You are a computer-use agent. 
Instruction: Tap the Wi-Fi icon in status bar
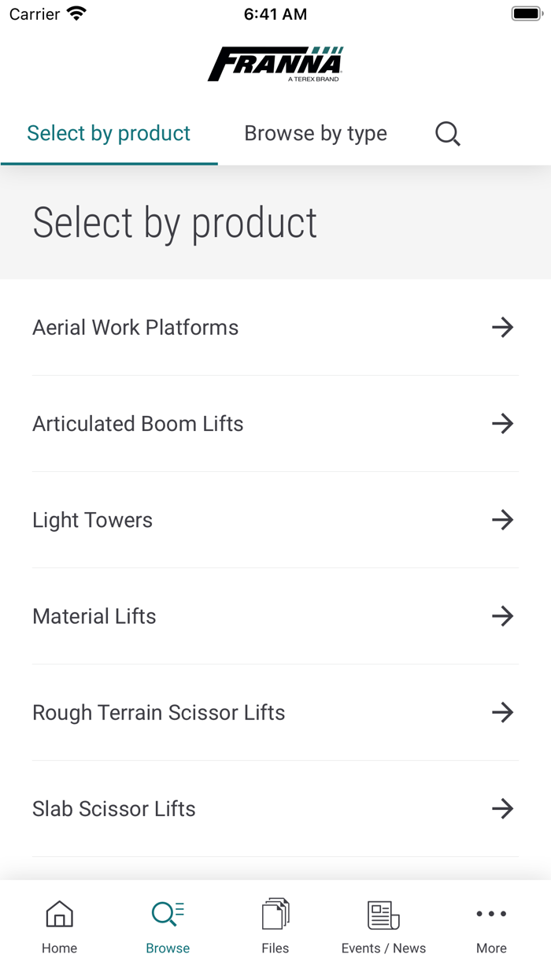75,13
